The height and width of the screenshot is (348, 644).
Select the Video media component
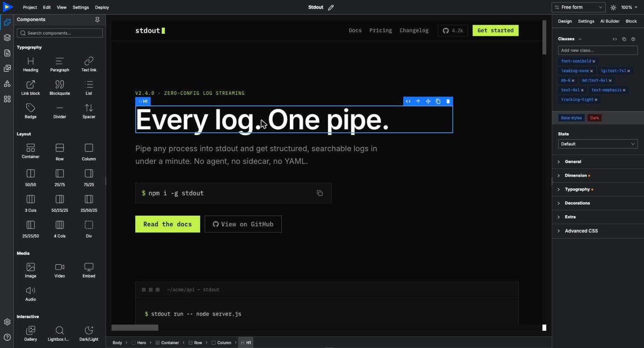coord(60,270)
